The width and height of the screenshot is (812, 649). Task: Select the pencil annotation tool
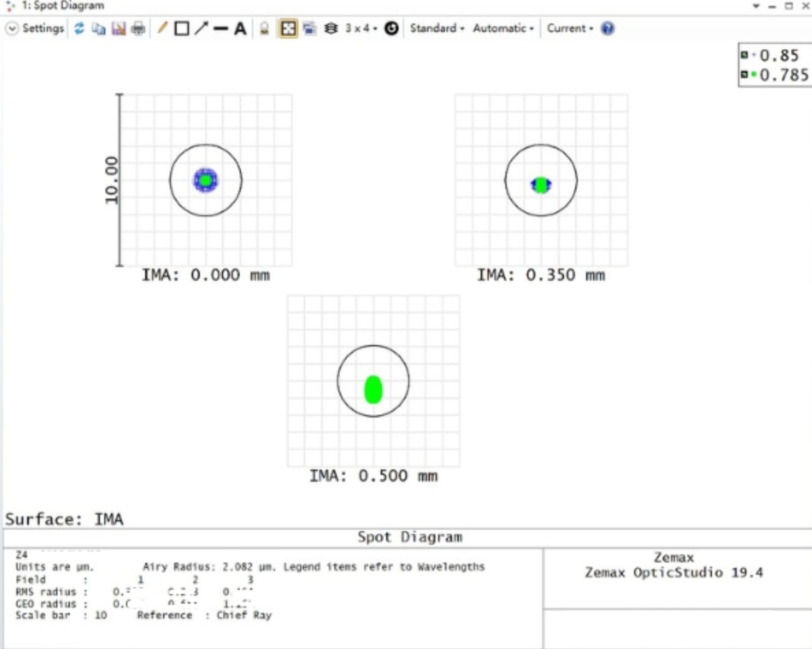pyautogui.click(x=163, y=28)
